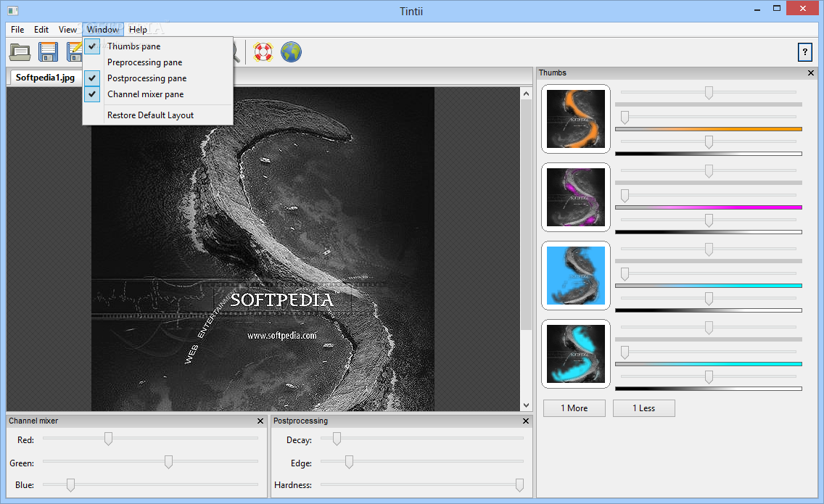
Task: Enable the Preprocessing pane option
Action: [x=157, y=62]
